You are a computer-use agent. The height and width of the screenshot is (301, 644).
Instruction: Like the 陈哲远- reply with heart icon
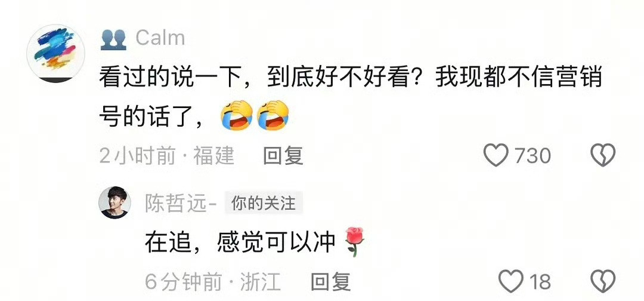(511, 281)
